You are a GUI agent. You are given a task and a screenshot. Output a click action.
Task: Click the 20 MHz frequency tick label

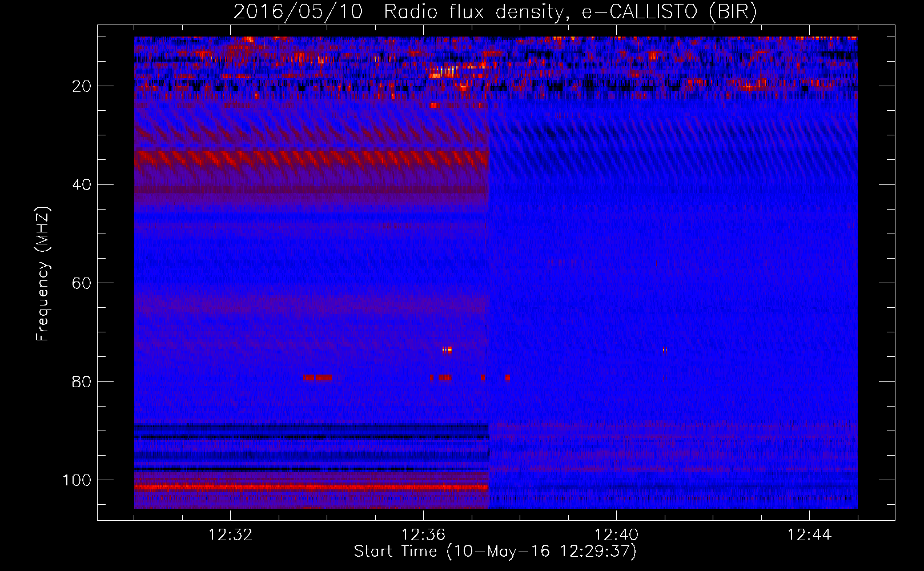click(x=82, y=86)
